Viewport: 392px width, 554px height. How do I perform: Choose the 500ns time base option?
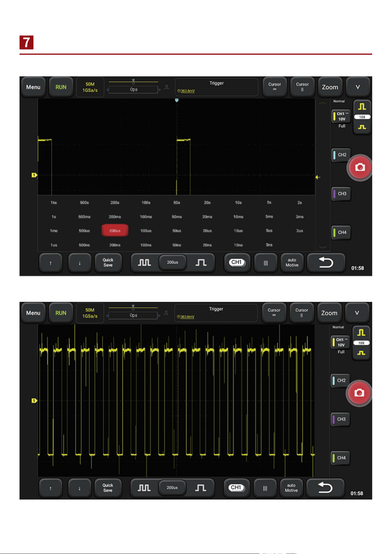click(x=84, y=245)
